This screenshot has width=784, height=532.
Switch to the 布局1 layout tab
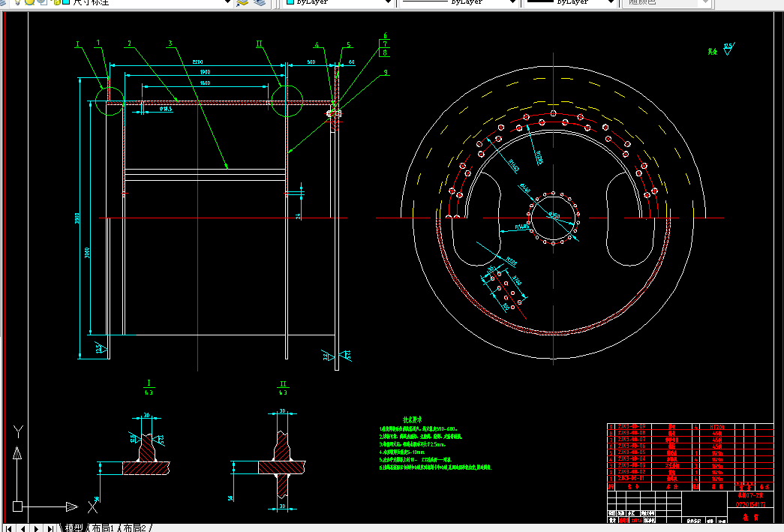(x=103, y=528)
